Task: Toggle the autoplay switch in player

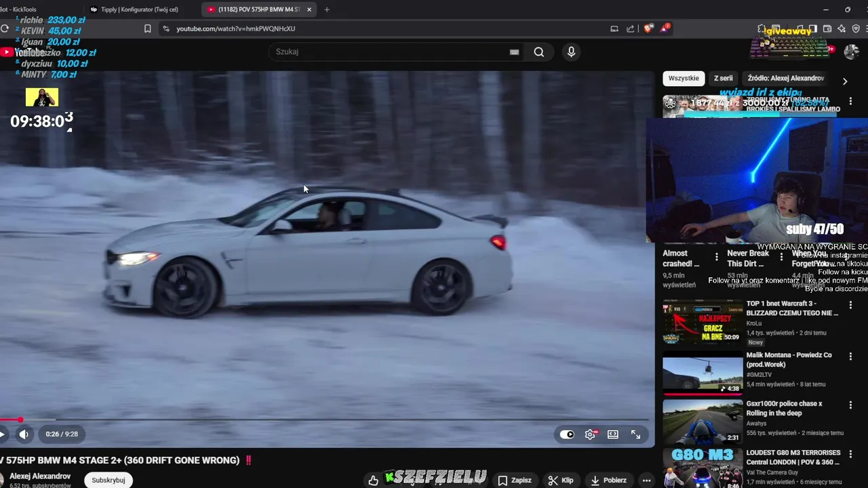Action: click(x=567, y=434)
